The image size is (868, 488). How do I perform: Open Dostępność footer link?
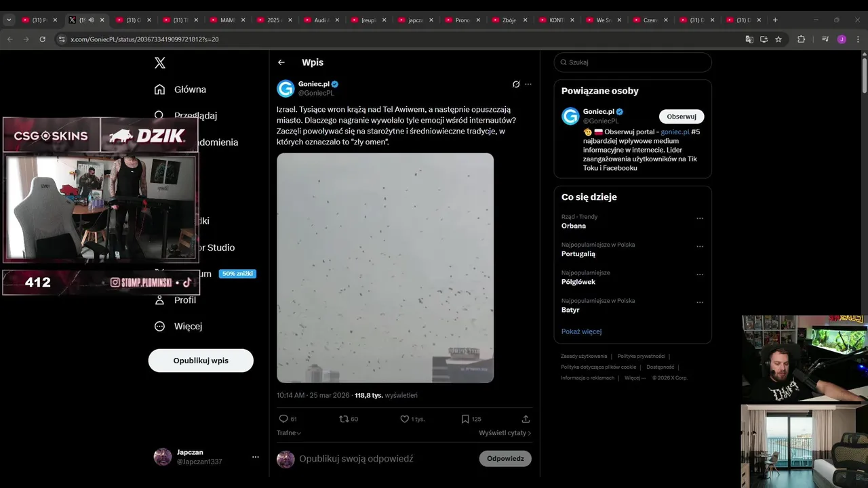(660, 367)
